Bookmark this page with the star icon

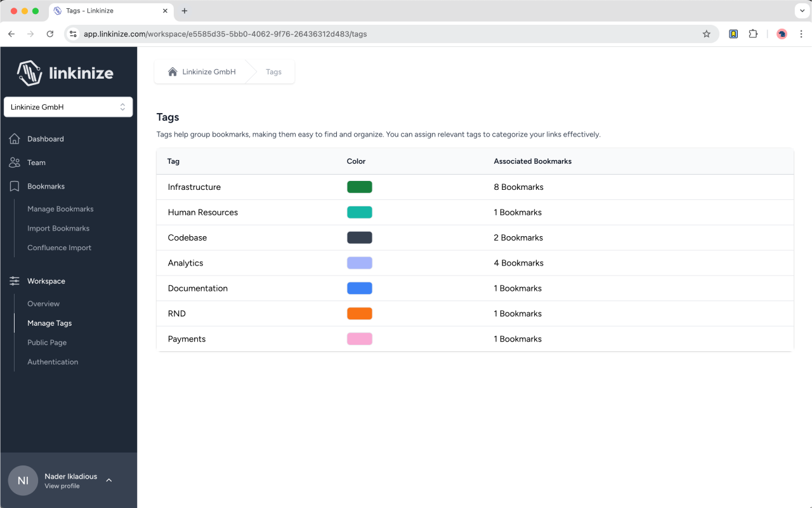pos(706,34)
